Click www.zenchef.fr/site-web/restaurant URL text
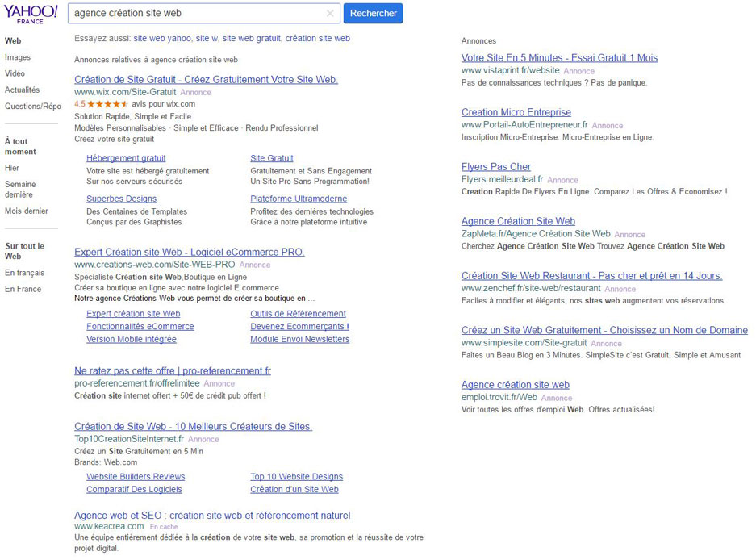 coord(531,288)
